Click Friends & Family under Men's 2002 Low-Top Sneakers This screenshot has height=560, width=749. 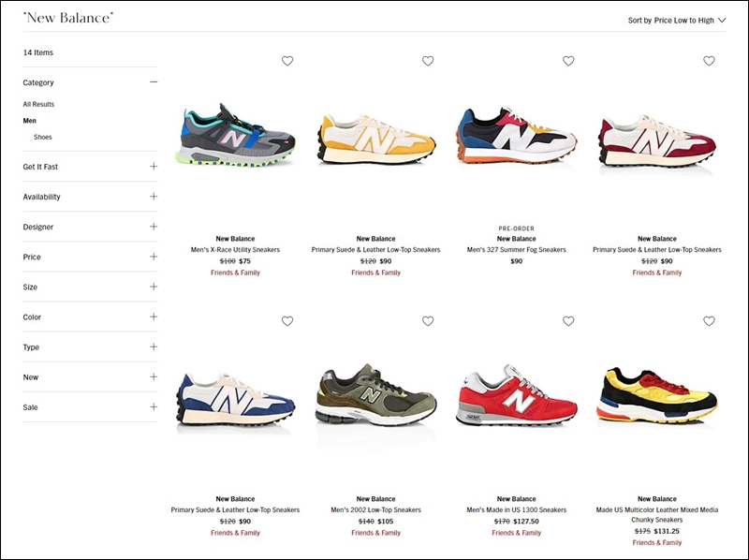tap(376, 533)
